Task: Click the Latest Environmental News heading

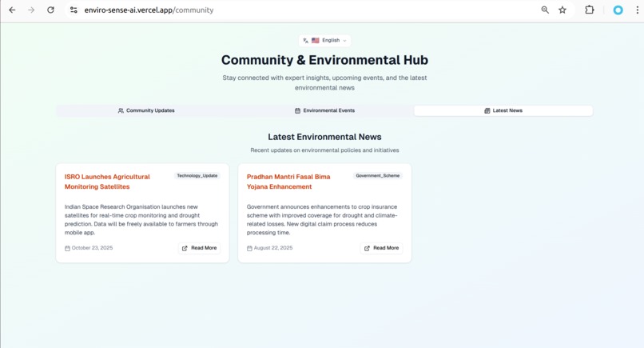Action: coord(324,137)
